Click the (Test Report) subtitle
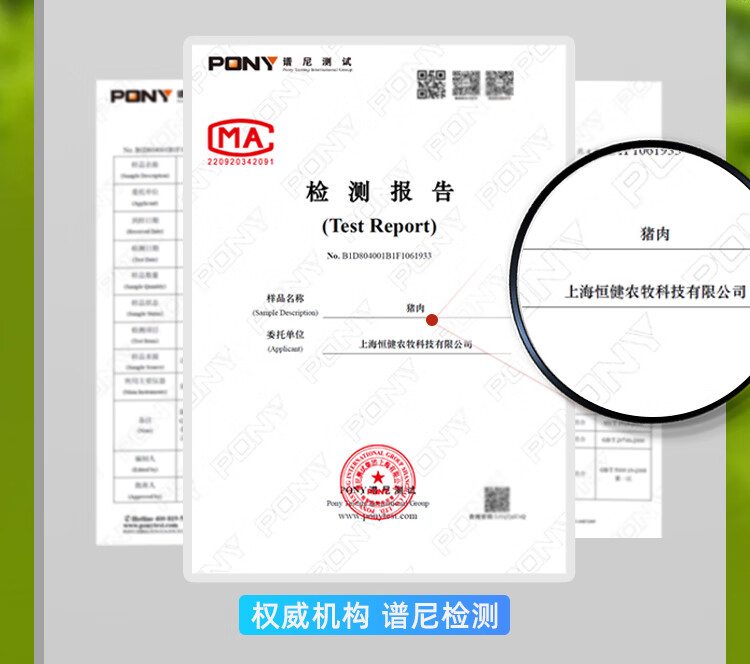 click(379, 226)
